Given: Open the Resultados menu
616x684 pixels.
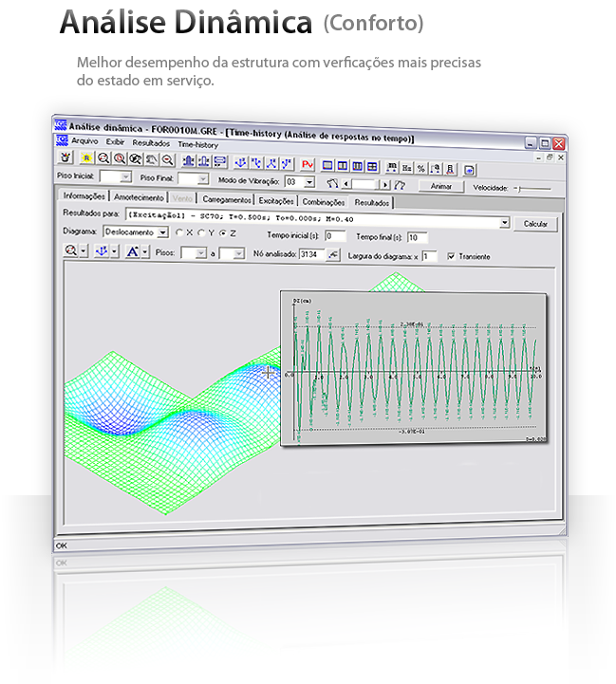Looking at the screenshot, I should click(x=151, y=144).
